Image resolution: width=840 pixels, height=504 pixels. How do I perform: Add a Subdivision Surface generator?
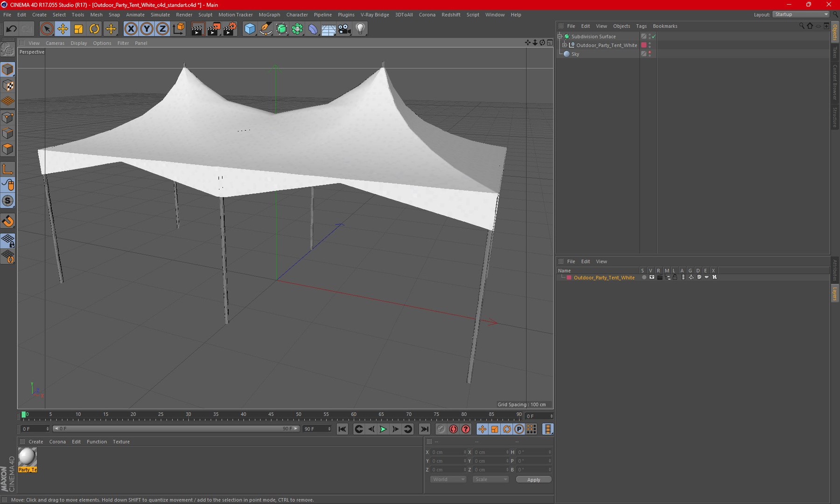point(281,29)
